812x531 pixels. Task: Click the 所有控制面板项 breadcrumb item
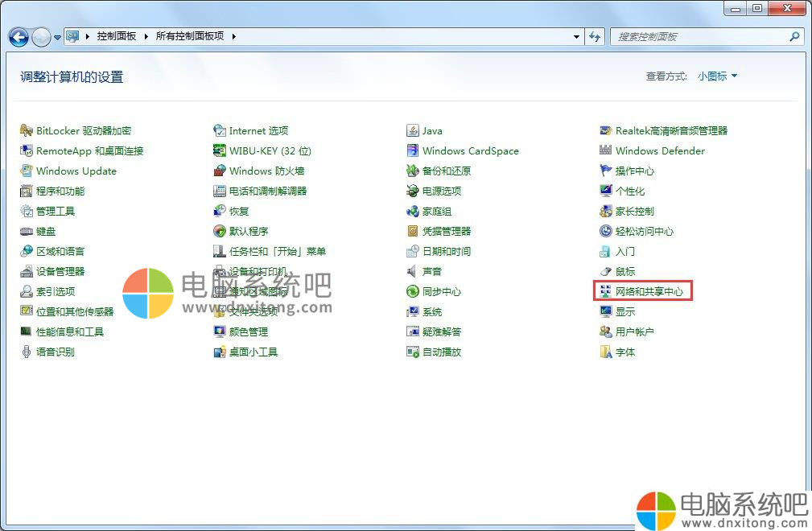click(x=190, y=36)
